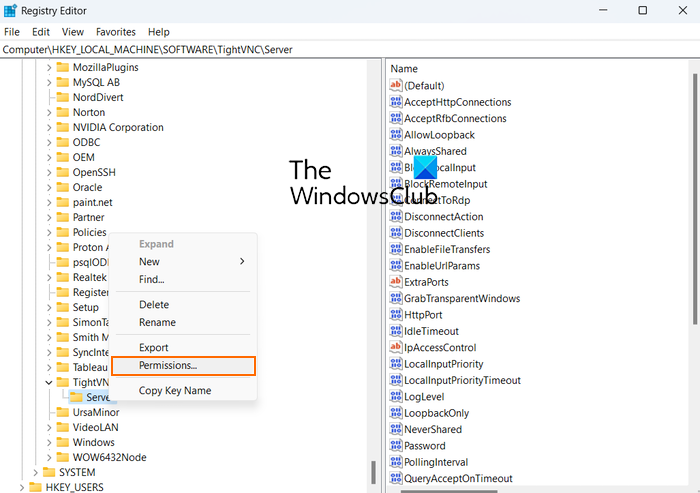
Task: Click the tree pane vertical scrollbar thumb
Action: coord(373,472)
